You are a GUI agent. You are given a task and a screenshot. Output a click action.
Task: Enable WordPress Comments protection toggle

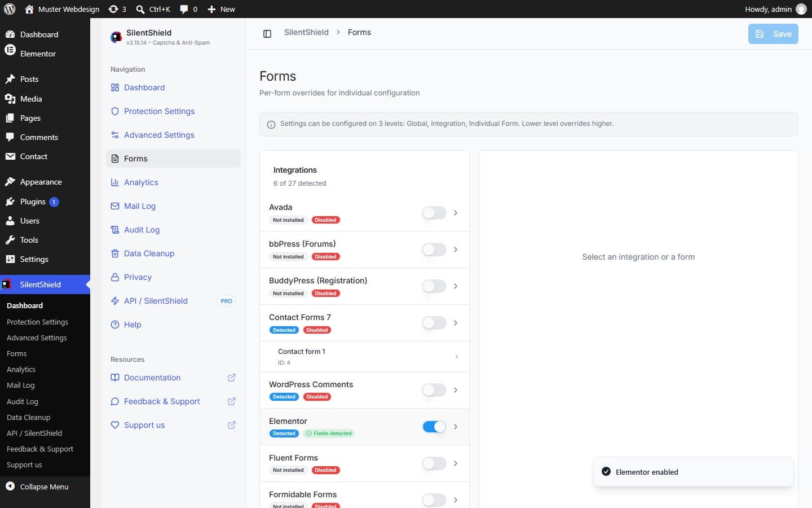[434, 390]
